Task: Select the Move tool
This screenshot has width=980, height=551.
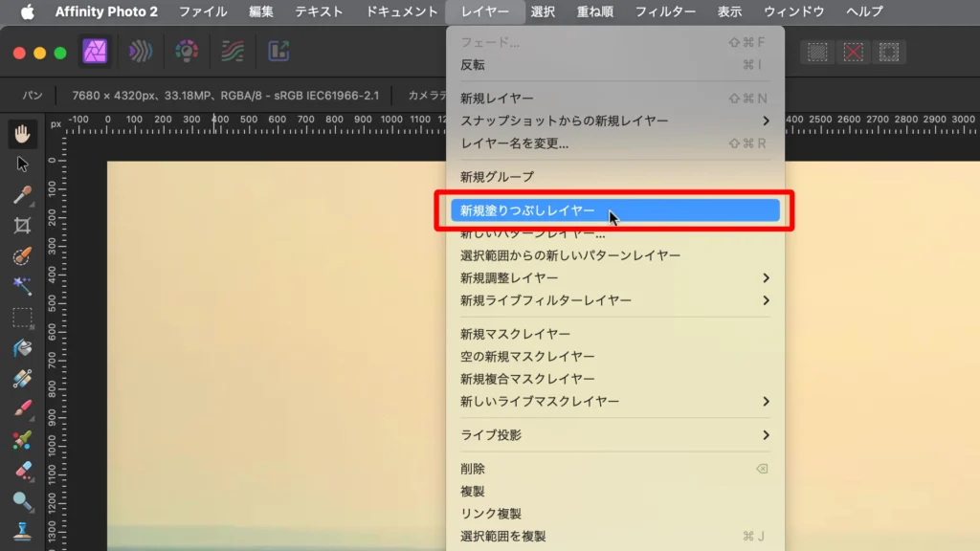Action: coord(22,165)
